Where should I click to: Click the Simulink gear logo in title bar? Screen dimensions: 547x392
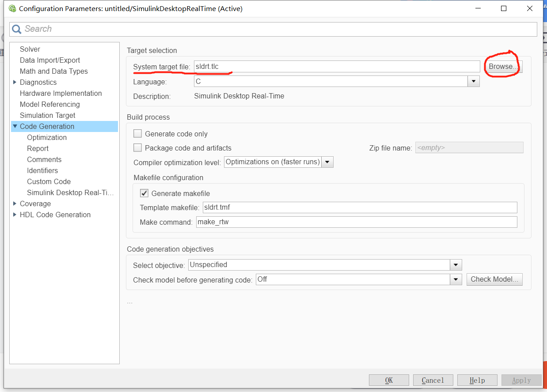pyautogui.click(x=12, y=8)
